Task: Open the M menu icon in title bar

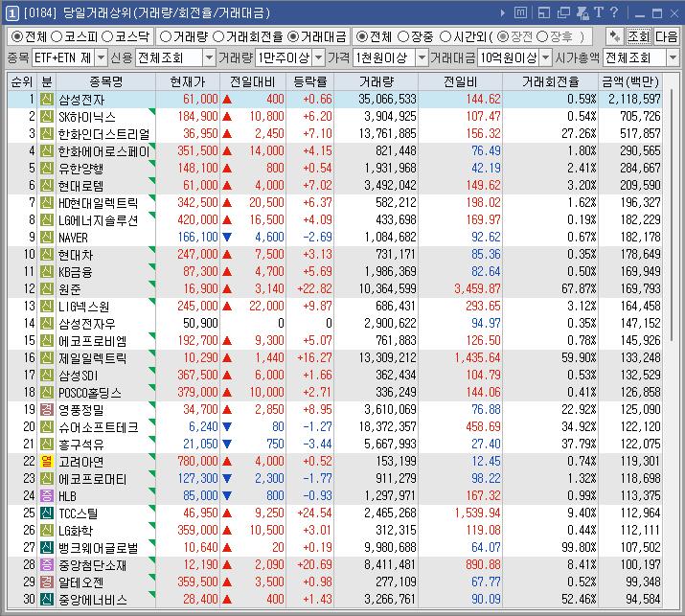Action: (520, 12)
